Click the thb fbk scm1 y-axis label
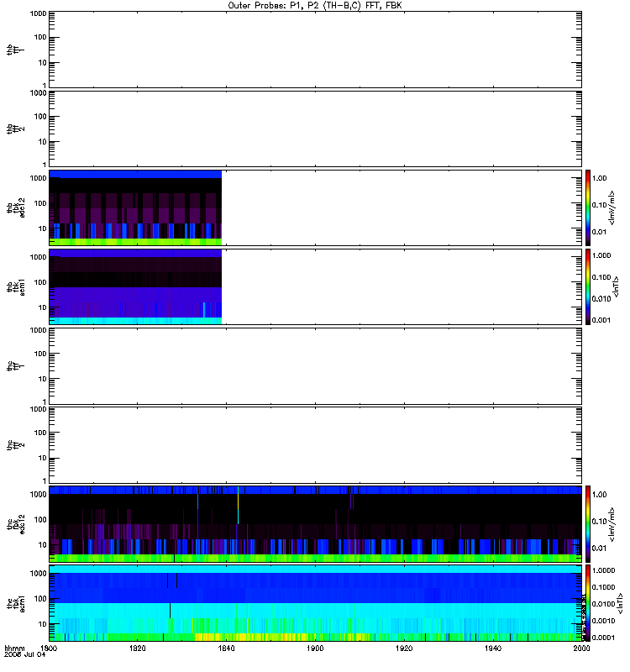 [x=16, y=287]
